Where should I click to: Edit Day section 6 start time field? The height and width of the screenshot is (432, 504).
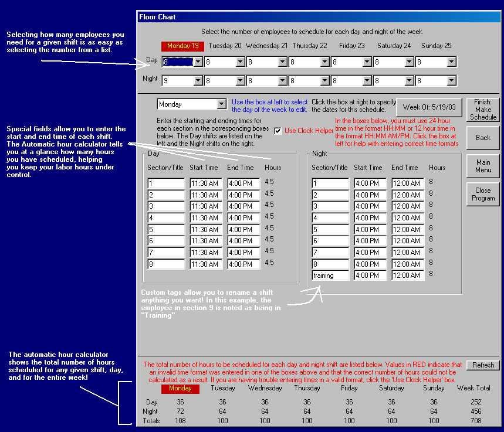click(x=206, y=241)
